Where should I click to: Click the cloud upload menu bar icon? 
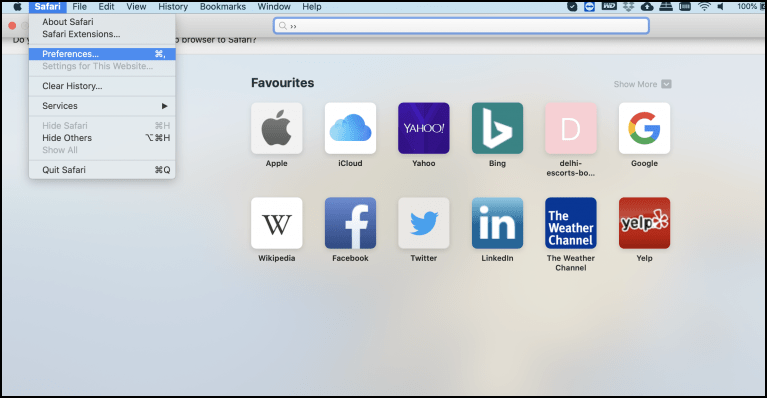tap(647, 6)
